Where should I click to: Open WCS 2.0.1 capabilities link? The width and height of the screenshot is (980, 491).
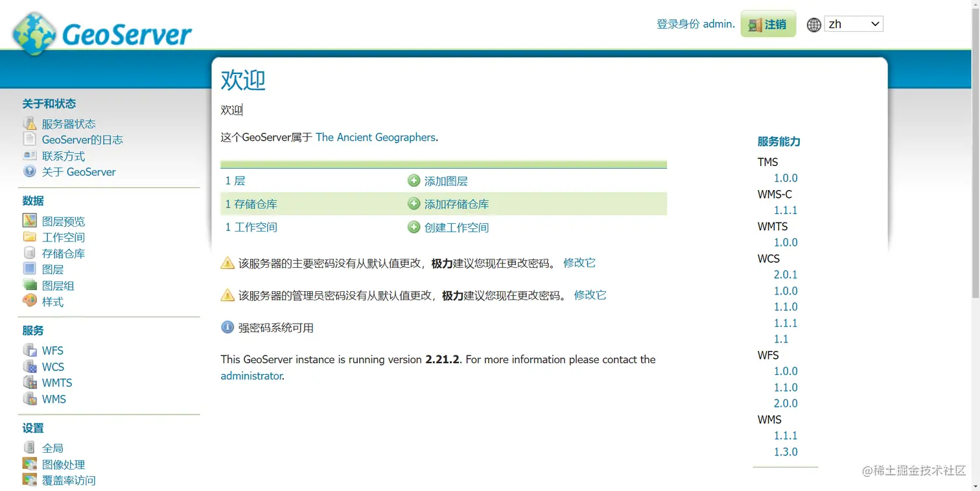pos(786,275)
